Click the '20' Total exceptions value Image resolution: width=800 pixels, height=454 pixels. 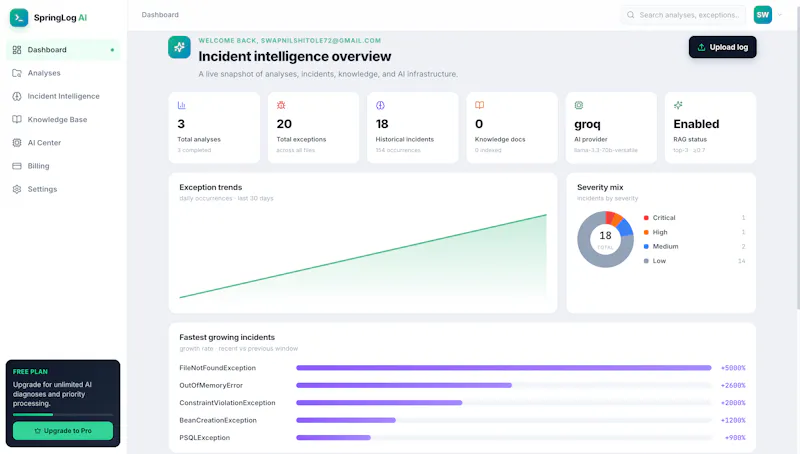click(284, 124)
